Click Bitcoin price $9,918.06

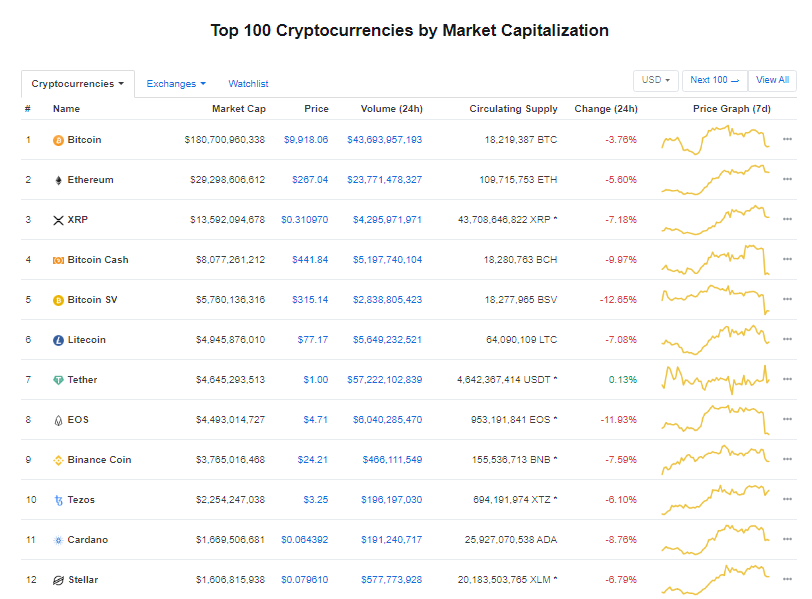[x=306, y=140]
